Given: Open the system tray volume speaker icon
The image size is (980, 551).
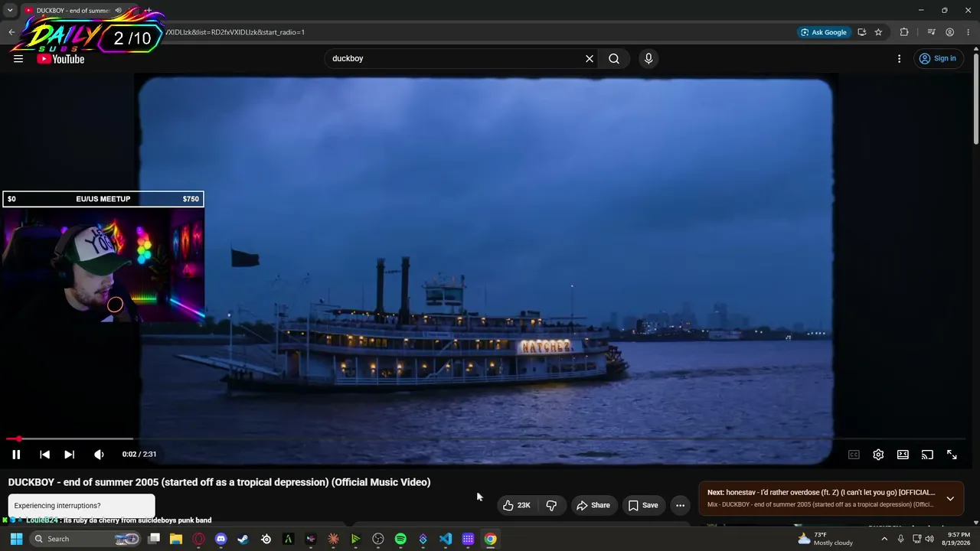Looking at the screenshot, I should (929, 539).
